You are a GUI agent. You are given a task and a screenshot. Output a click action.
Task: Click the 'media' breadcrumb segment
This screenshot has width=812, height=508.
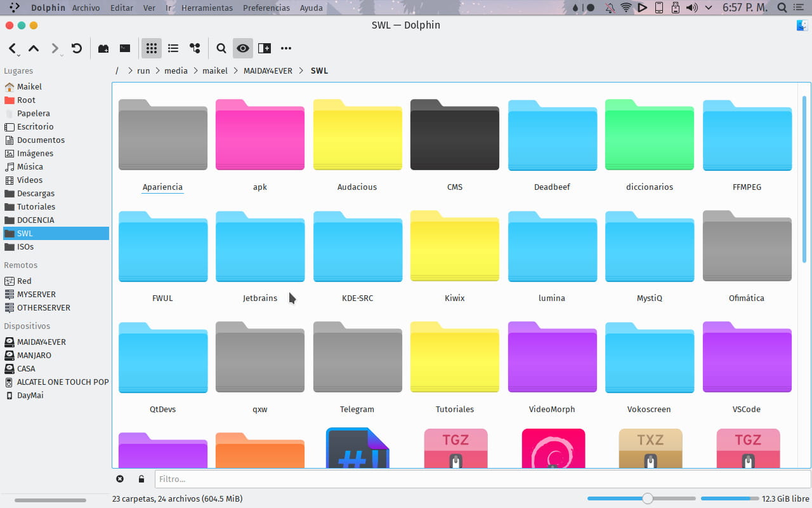pyautogui.click(x=176, y=71)
